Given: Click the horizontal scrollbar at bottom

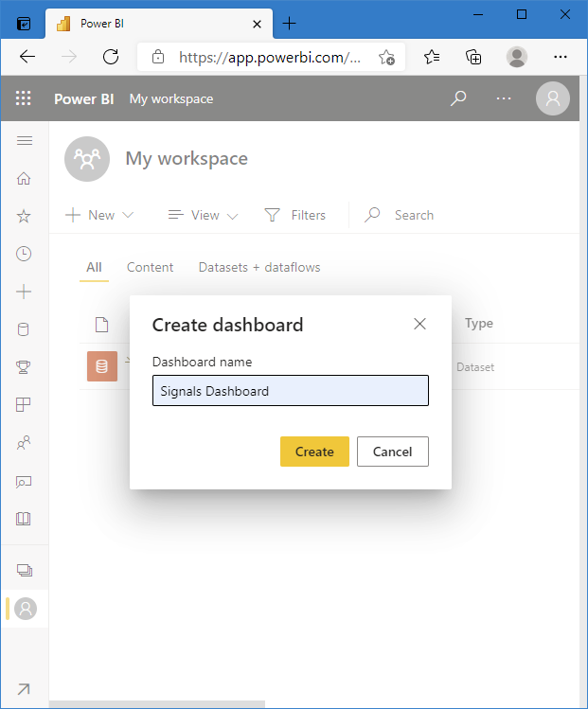Looking at the screenshot, I should click(157, 704).
